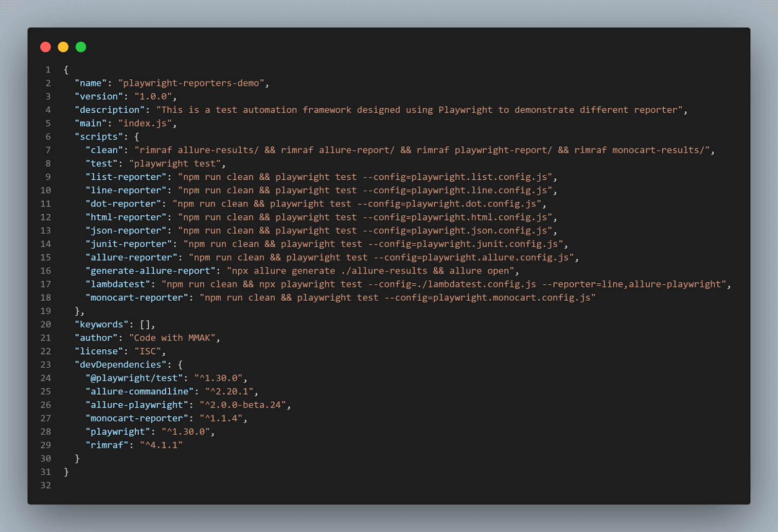Click the yellow minimize window control
Image resolution: width=778 pixels, height=532 pixels.
63,47
